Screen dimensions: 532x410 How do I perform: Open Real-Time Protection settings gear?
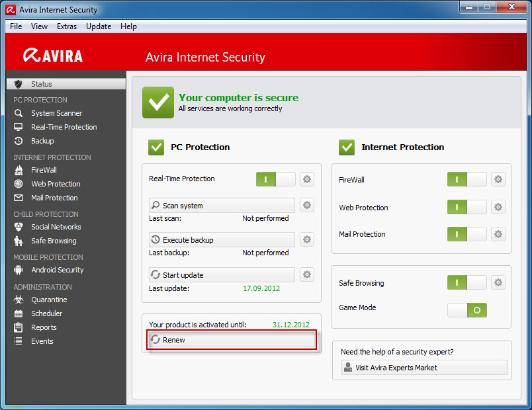(x=307, y=179)
